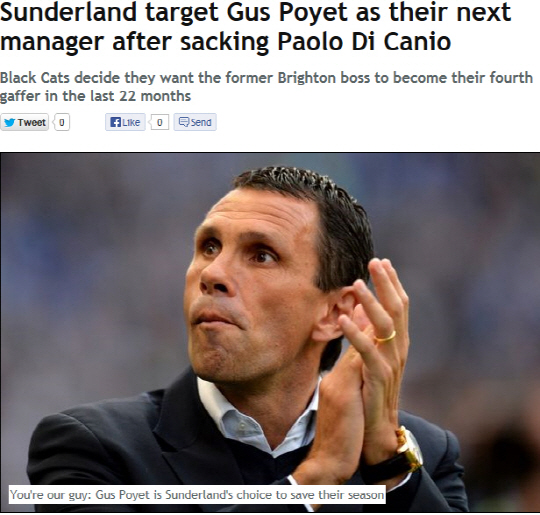Image resolution: width=540 pixels, height=515 pixels.
Task: Click "Paolo Di Canio" in the headline
Action: pyautogui.click(x=364, y=42)
